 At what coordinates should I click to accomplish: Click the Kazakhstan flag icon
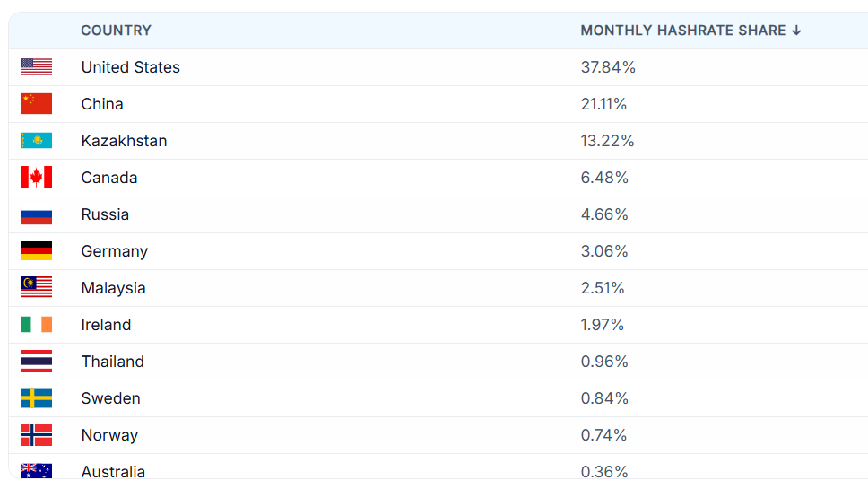click(36, 141)
